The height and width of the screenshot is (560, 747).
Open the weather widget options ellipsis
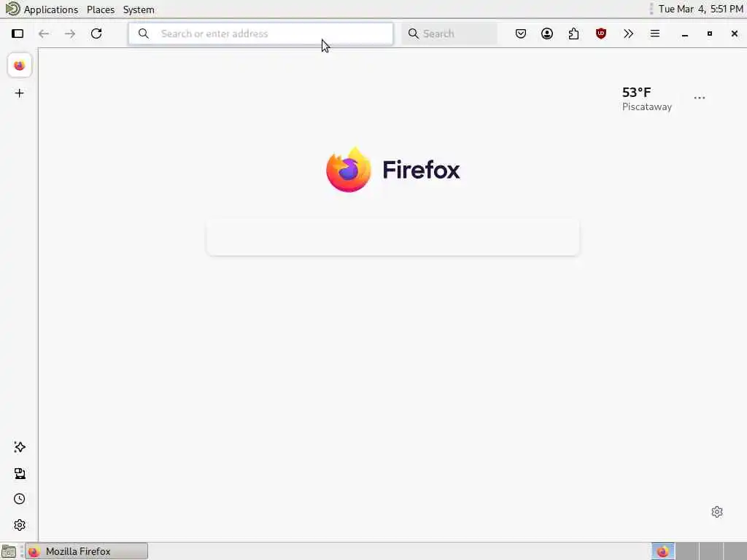[x=700, y=98]
